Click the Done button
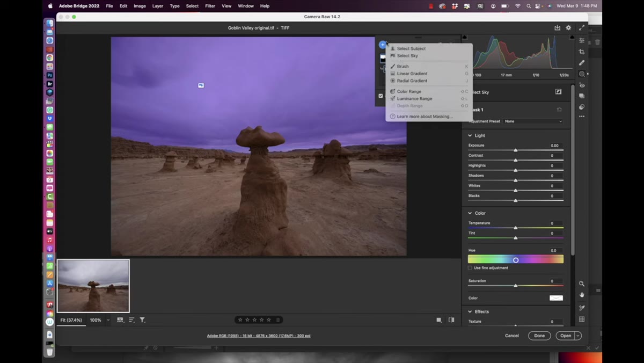 point(539,336)
